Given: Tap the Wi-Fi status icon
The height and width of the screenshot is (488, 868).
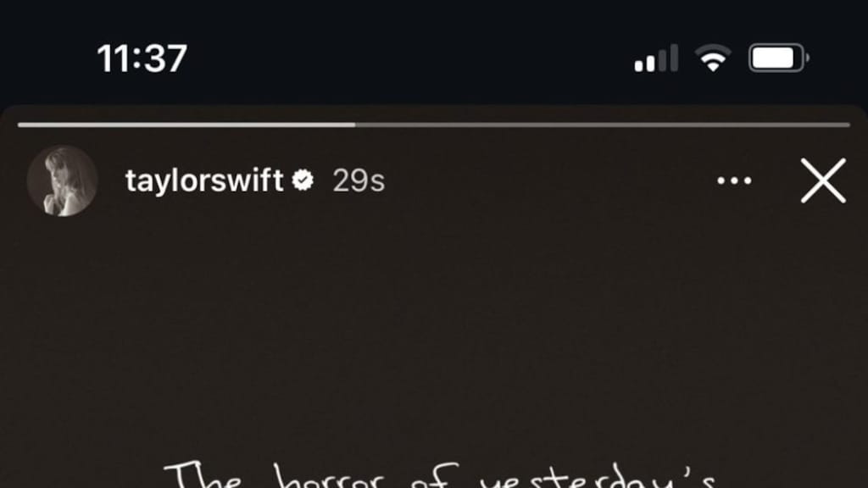Looking at the screenshot, I should pos(713,58).
